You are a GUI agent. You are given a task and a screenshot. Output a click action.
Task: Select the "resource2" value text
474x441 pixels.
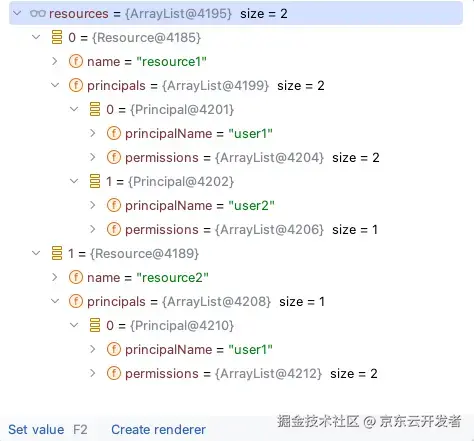[x=173, y=278]
